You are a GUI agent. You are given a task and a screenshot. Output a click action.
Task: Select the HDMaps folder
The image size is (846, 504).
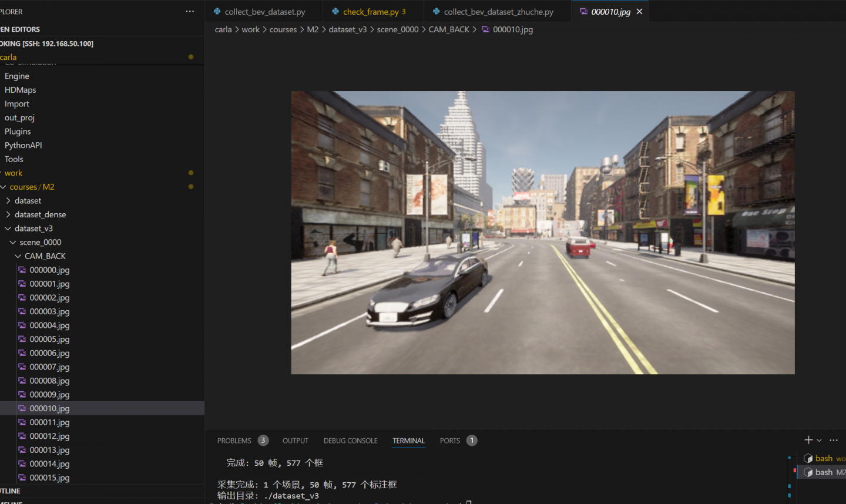click(21, 90)
